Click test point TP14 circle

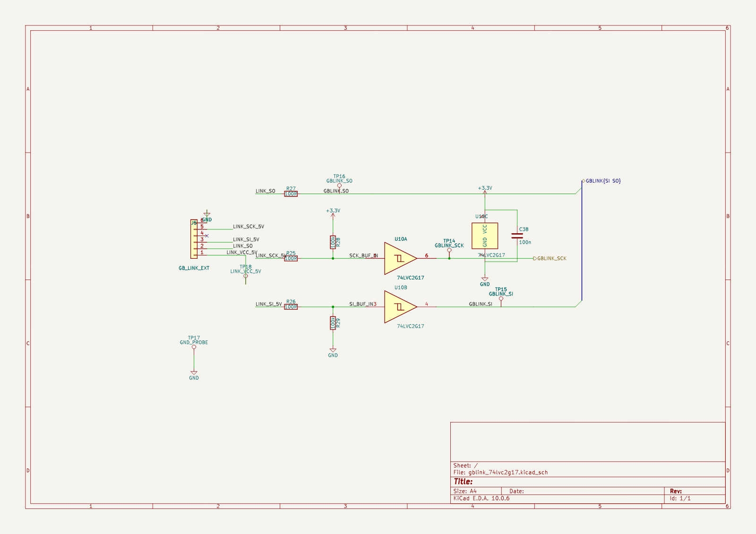coord(449,250)
